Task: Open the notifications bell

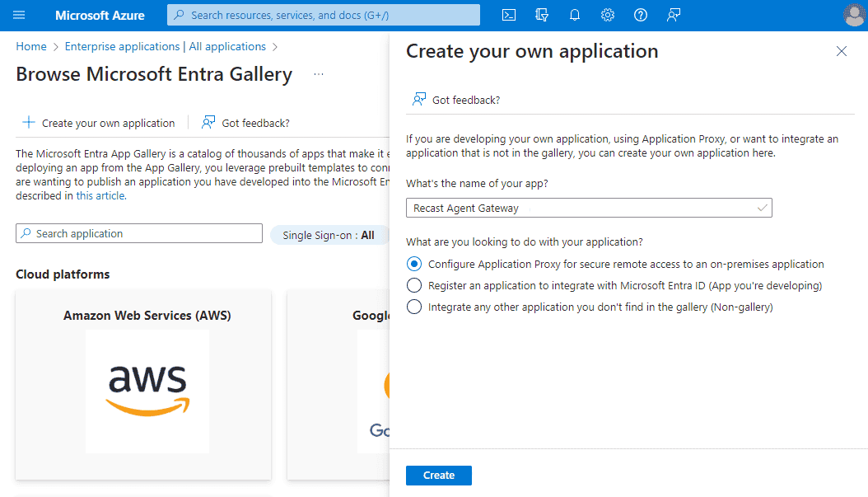Action: (575, 15)
